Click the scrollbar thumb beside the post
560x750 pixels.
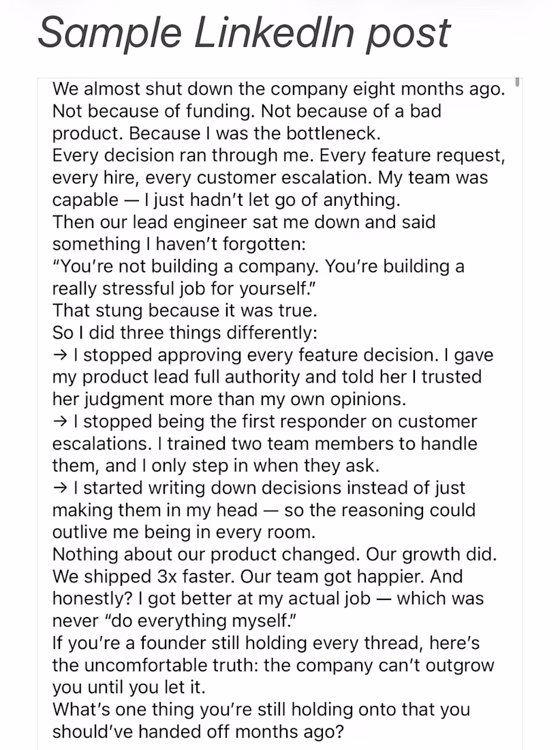517,82
